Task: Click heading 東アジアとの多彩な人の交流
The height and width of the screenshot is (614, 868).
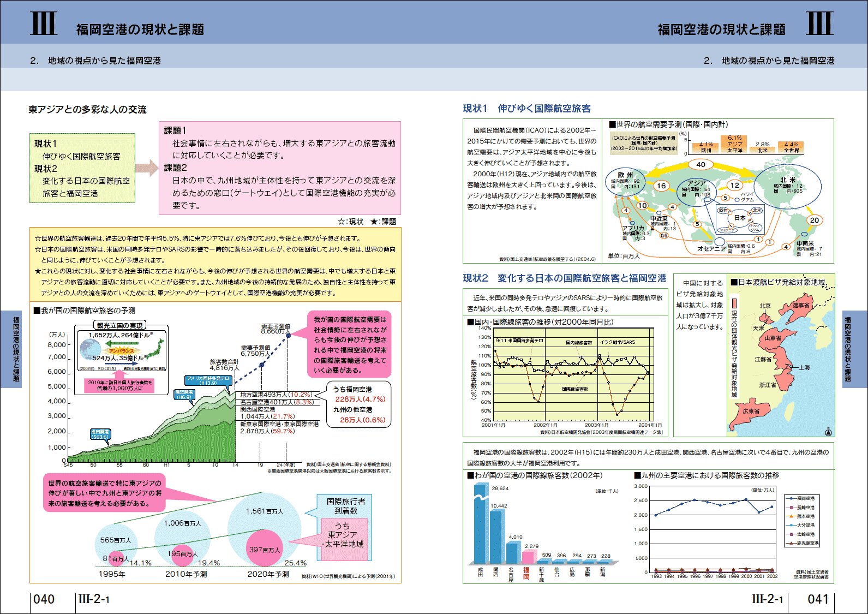Action: [x=87, y=110]
